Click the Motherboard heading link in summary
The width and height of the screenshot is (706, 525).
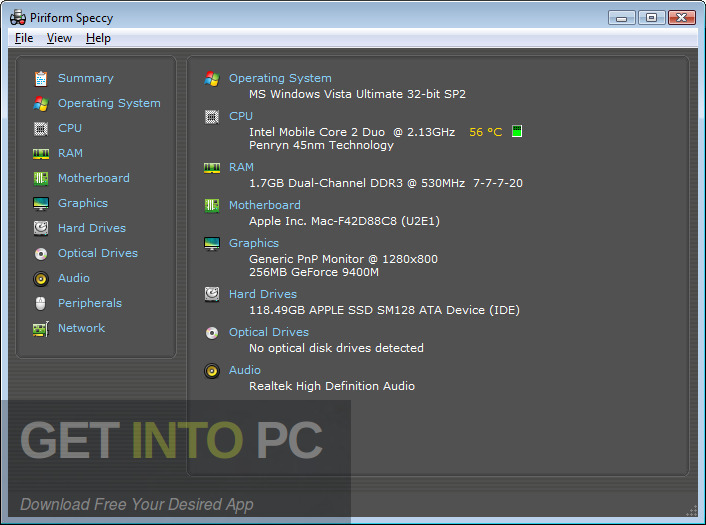click(265, 205)
